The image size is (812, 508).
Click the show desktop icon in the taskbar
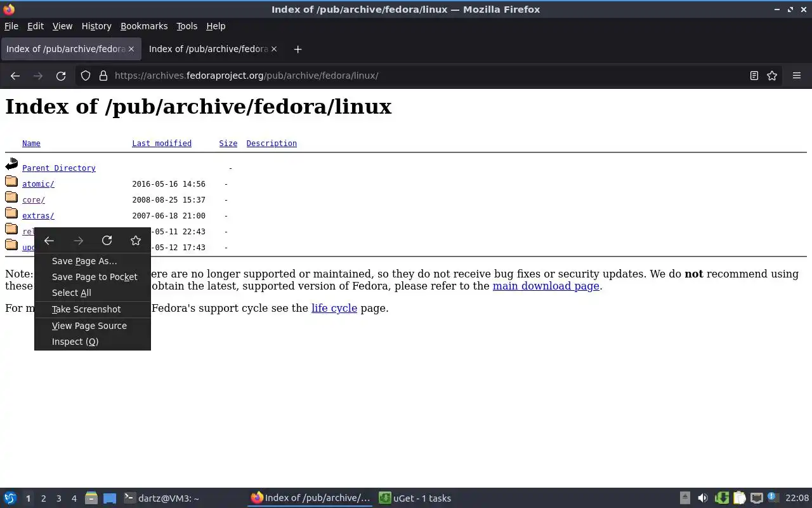[x=110, y=498]
